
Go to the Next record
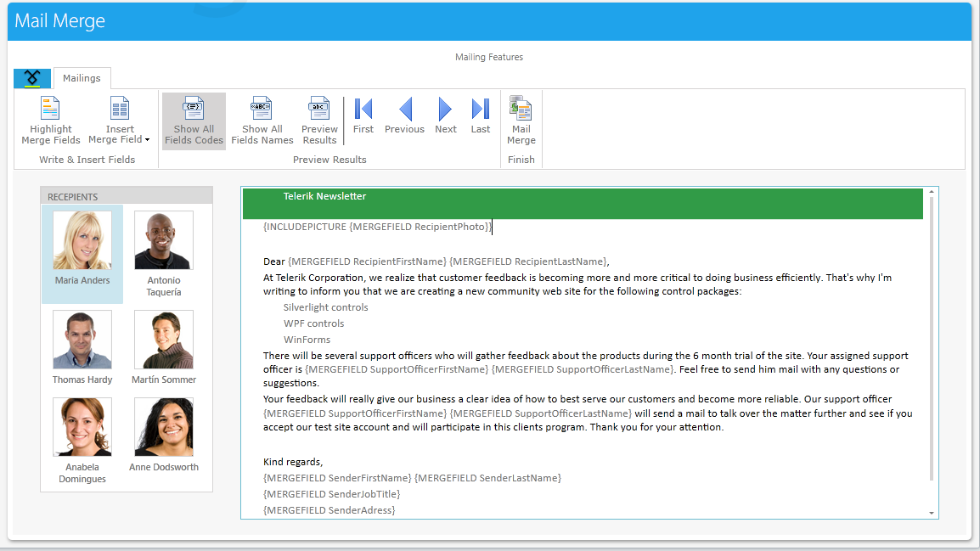point(446,116)
